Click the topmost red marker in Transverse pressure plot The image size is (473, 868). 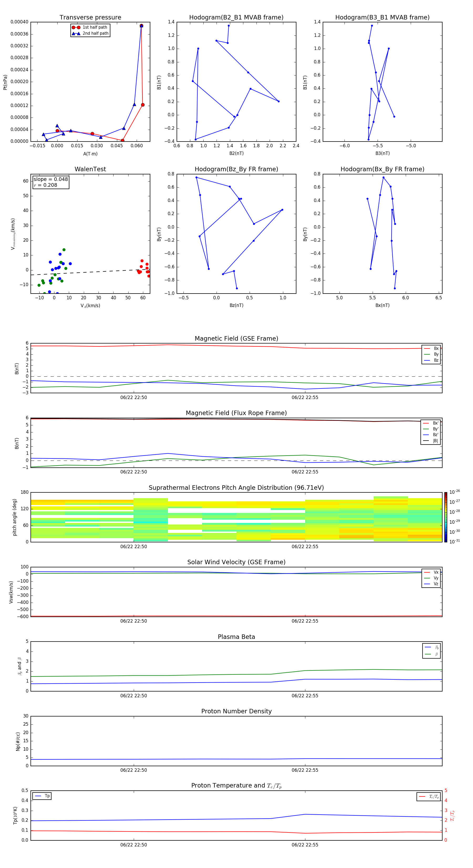click(x=141, y=26)
